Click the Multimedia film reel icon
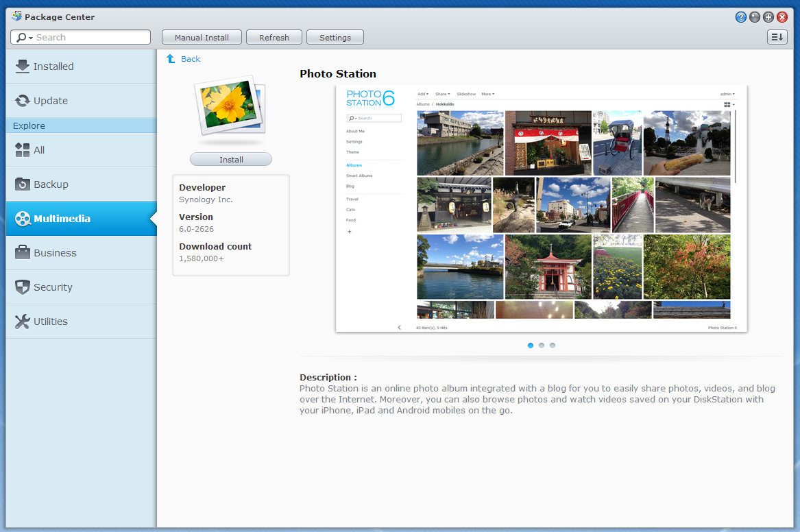Viewport: 800px width, 532px height. [x=23, y=219]
